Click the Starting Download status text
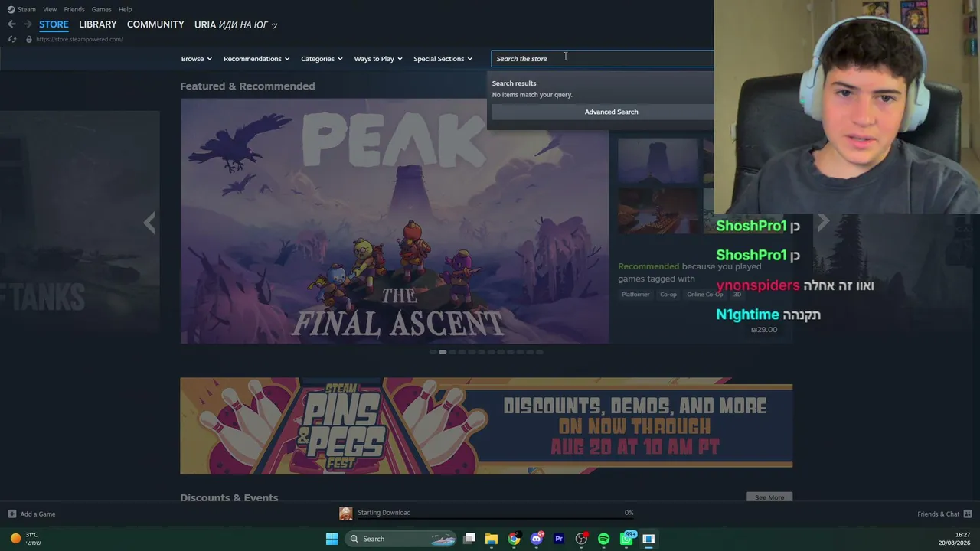This screenshot has height=551, width=980. 384,513
